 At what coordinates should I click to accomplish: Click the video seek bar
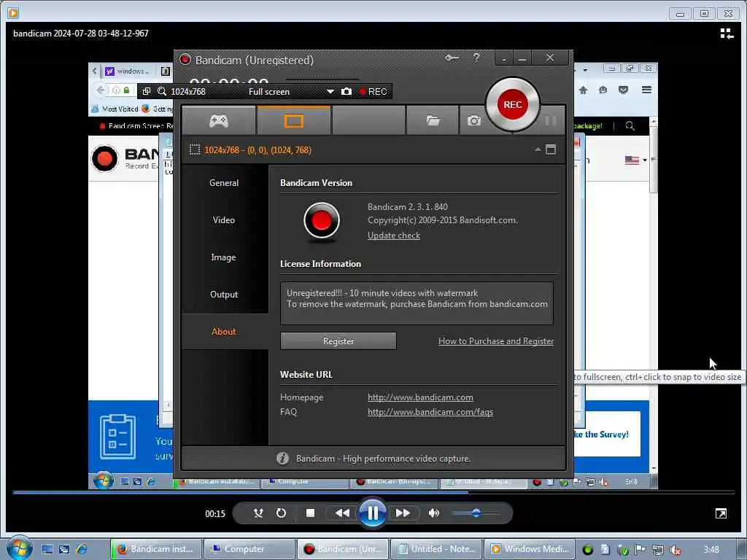click(x=373, y=492)
